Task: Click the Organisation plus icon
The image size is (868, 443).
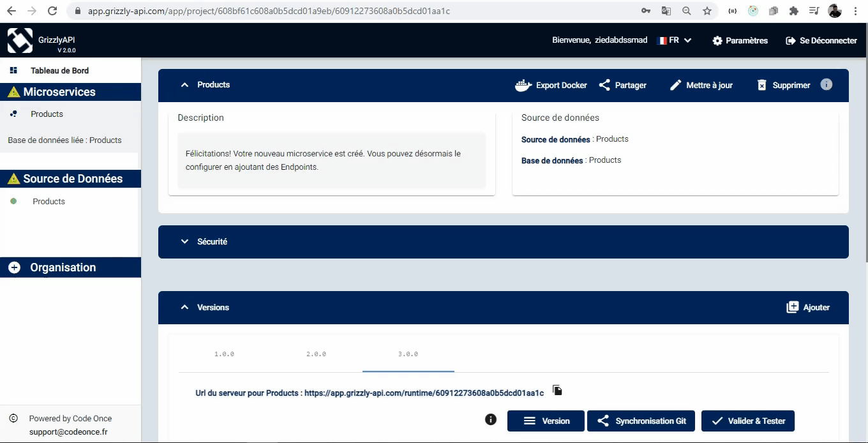Action: tap(15, 267)
